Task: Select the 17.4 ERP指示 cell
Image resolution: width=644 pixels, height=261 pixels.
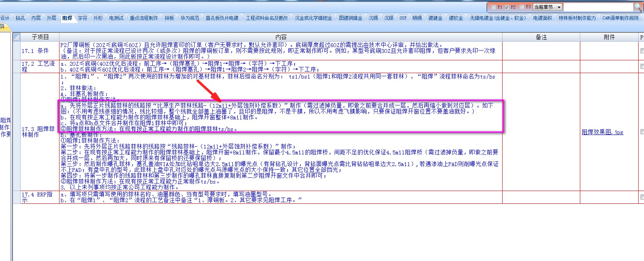Action: pyautogui.click(x=40, y=197)
